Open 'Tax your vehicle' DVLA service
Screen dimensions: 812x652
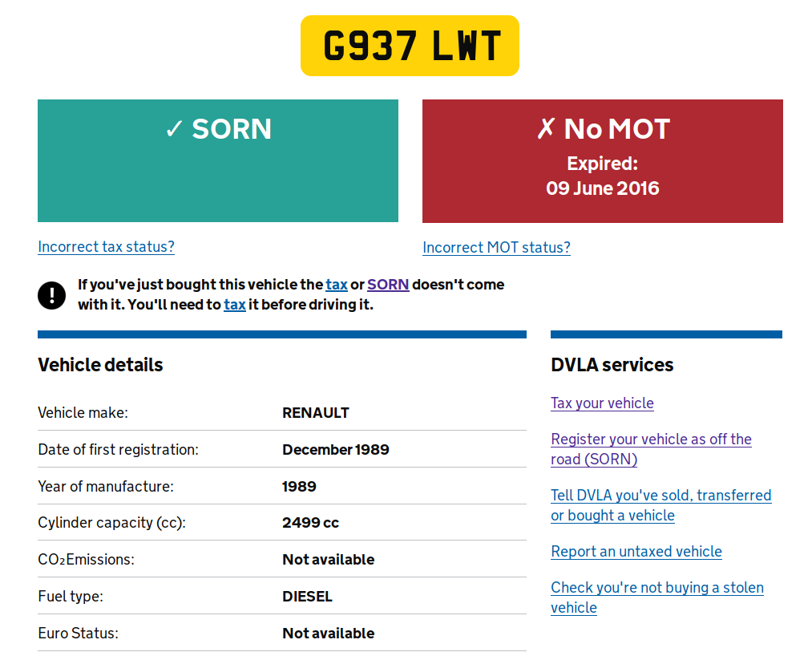602,403
